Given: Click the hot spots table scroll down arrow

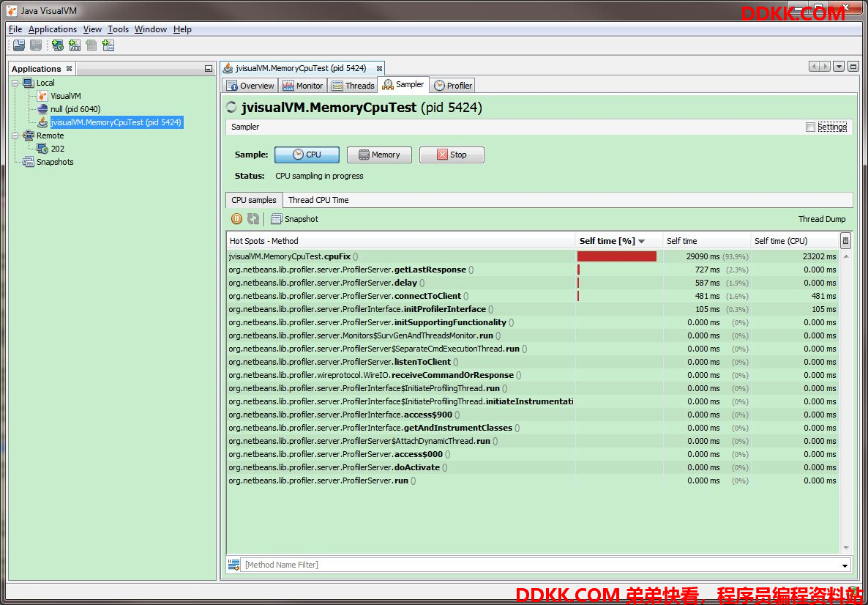Looking at the screenshot, I should click(x=846, y=548).
